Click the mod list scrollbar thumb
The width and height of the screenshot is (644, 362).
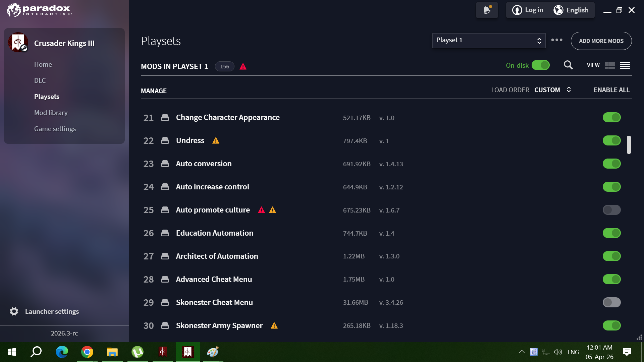(x=629, y=145)
